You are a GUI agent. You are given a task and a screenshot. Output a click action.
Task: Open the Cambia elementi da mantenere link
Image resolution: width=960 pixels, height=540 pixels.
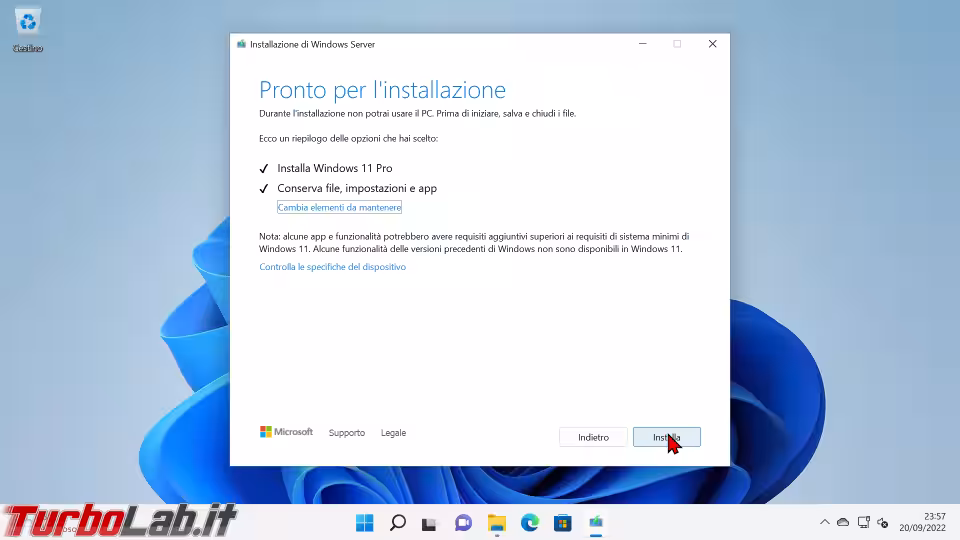[x=339, y=208]
